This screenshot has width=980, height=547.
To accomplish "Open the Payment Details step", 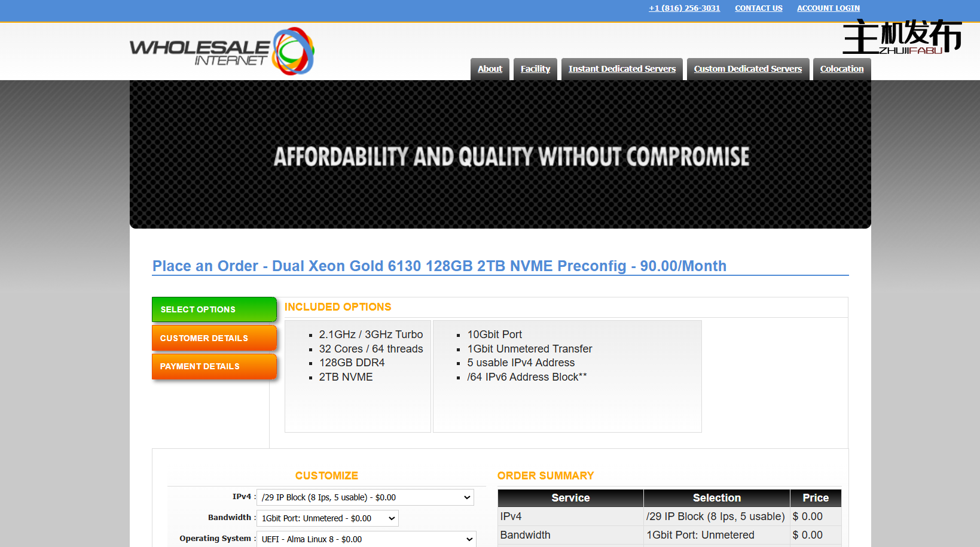I will pyautogui.click(x=213, y=366).
